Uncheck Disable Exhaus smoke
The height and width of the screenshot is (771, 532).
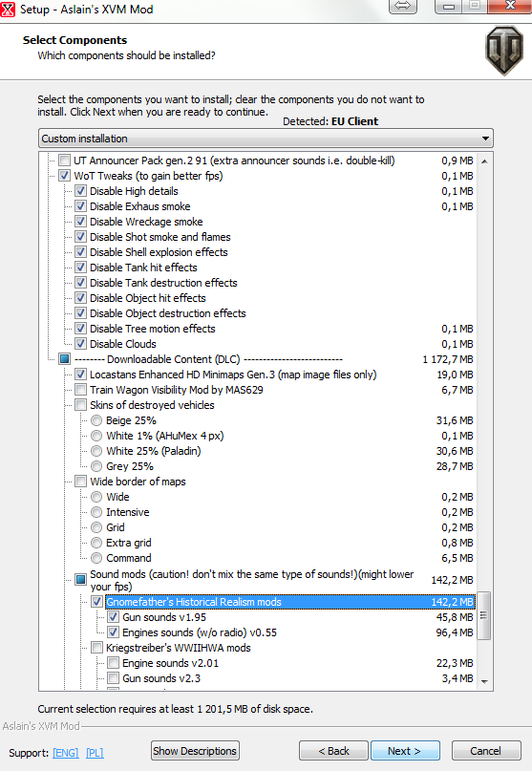click(x=80, y=206)
